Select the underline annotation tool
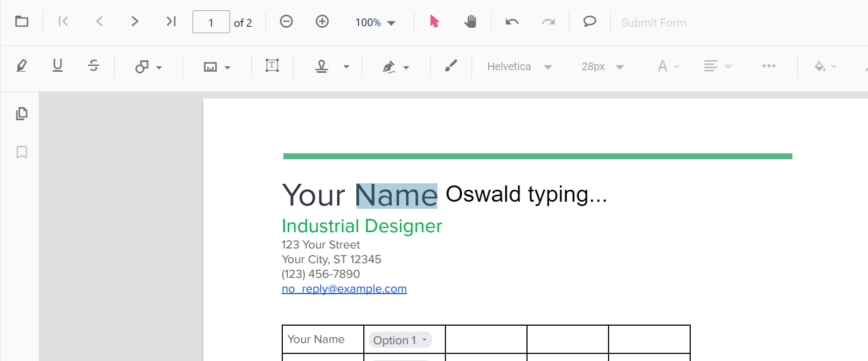The image size is (868, 361). point(58,66)
